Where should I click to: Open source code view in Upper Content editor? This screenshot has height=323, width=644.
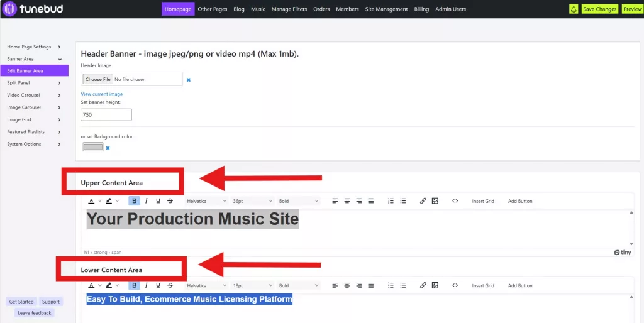tap(455, 201)
